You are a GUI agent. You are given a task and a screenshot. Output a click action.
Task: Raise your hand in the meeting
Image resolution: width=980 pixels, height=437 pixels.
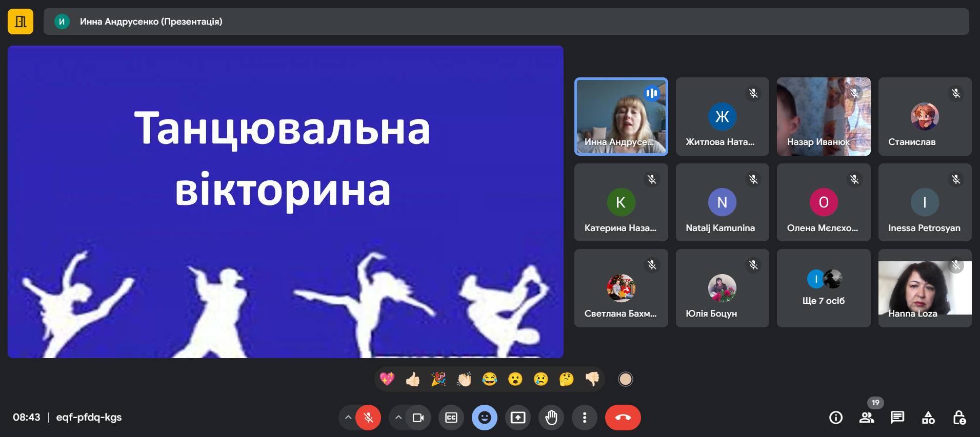pyautogui.click(x=551, y=418)
